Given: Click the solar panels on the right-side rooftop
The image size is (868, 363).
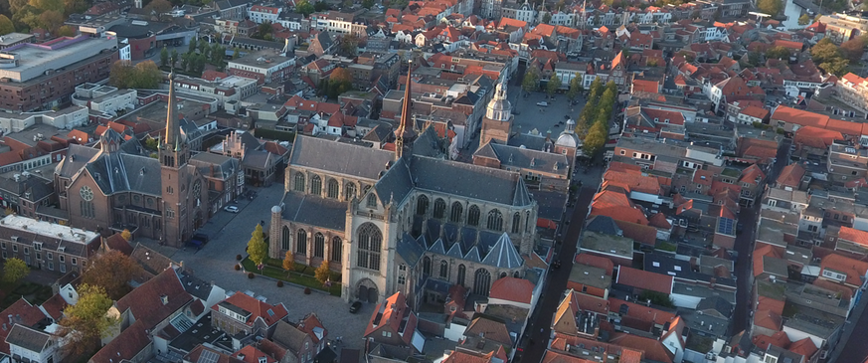Looking at the screenshot, I should (x=726, y=226).
